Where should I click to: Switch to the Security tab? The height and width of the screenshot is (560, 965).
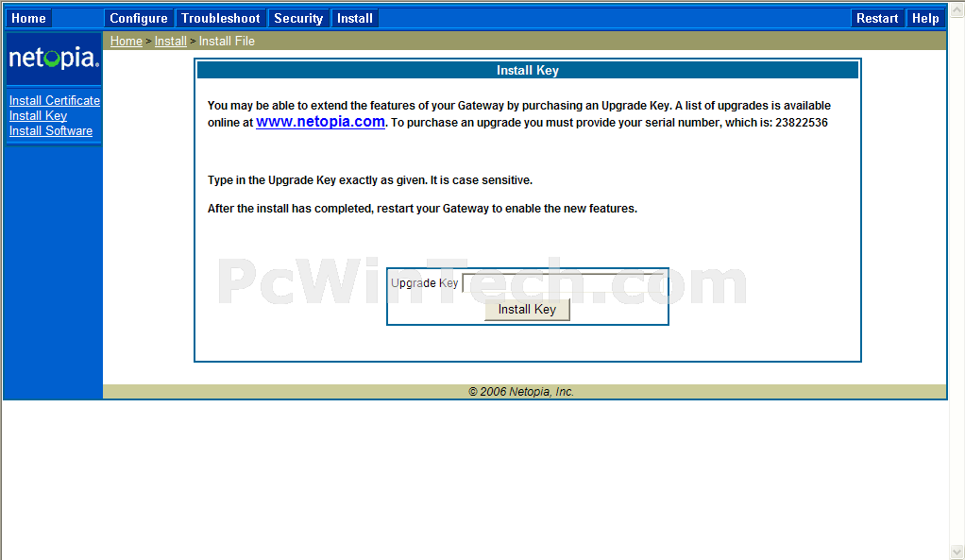click(x=298, y=19)
